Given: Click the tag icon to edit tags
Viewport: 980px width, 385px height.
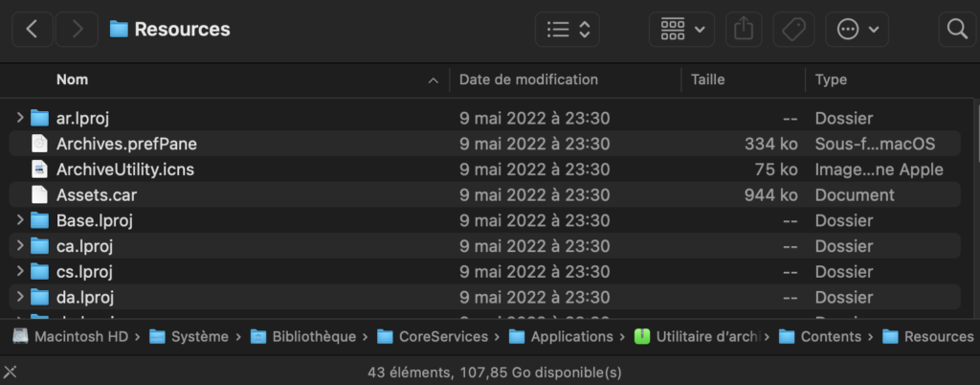Looking at the screenshot, I should [x=793, y=30].
